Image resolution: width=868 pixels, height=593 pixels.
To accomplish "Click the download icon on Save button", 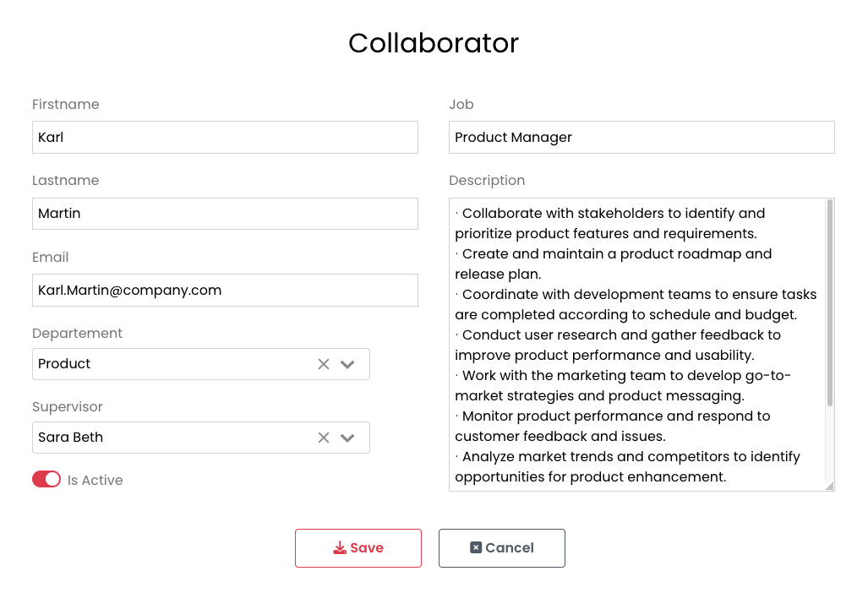I will (x=340, y=548).
